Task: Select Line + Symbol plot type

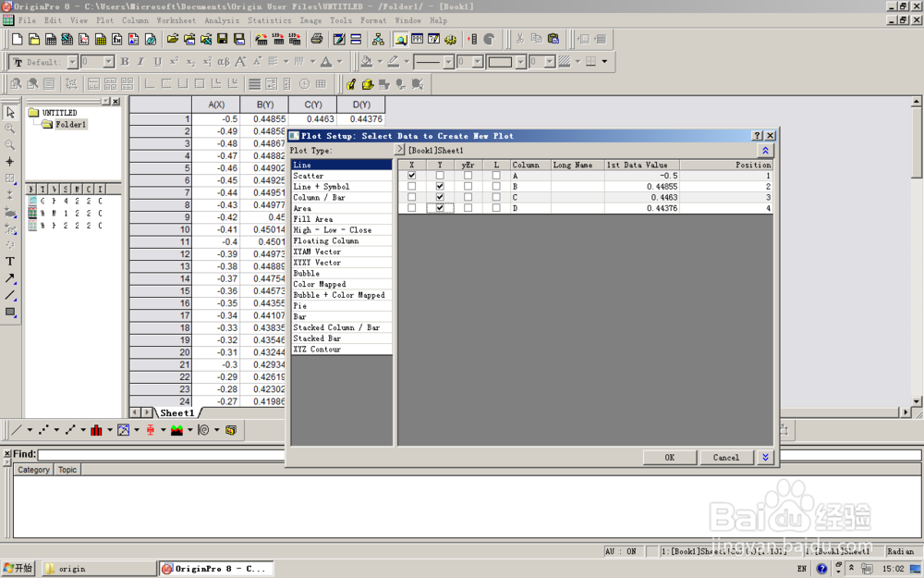Action: pos(342,187)
